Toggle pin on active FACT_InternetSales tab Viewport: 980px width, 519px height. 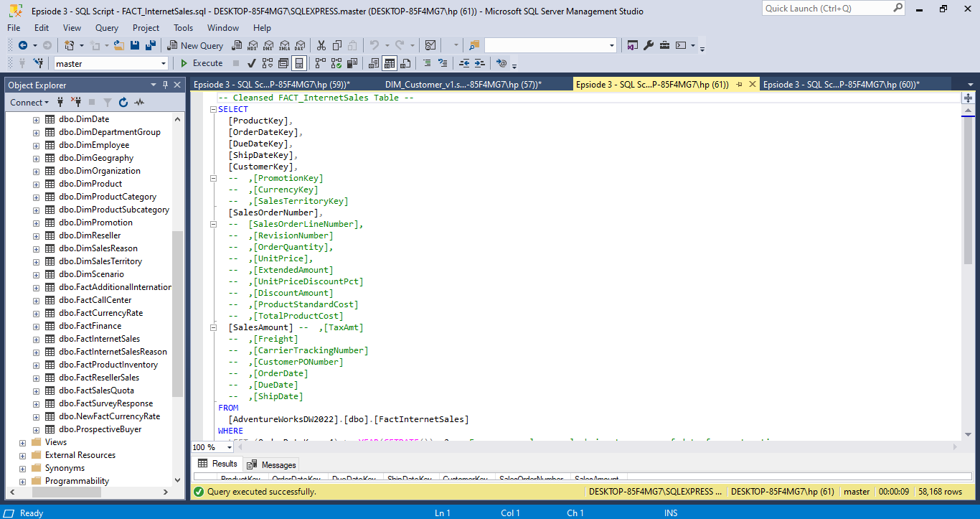click(739, 85)
